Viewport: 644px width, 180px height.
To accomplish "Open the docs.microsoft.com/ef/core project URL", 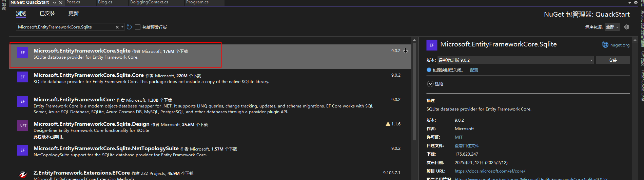I will point(490,171).
